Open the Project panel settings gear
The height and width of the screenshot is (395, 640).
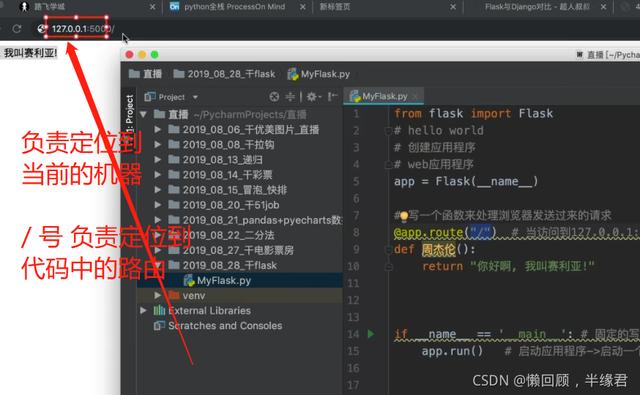coord(313,97)
